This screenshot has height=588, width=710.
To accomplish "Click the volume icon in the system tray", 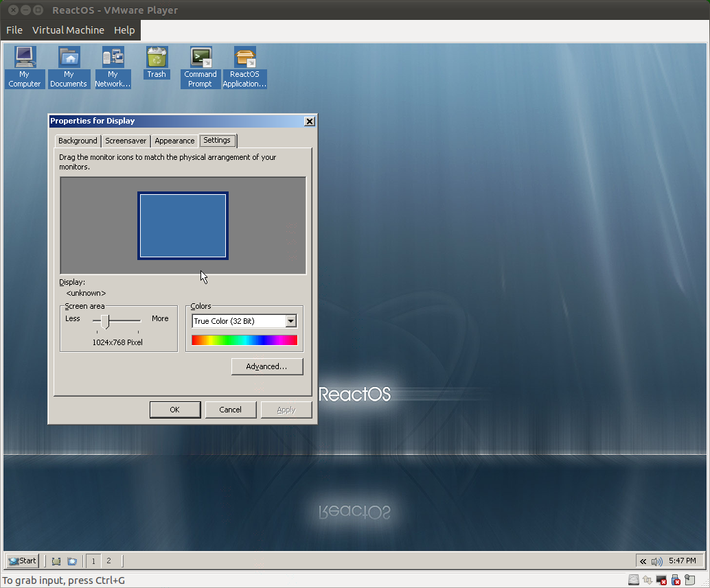I will [656, 561].
